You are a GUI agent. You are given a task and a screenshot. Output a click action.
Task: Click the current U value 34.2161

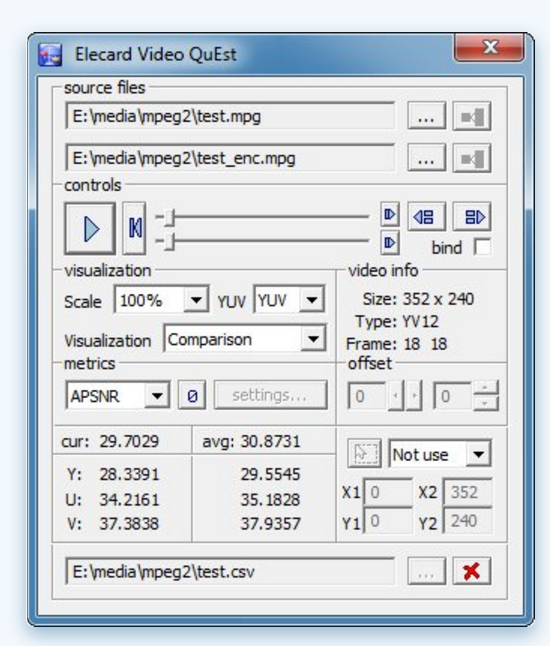[129, 499]
